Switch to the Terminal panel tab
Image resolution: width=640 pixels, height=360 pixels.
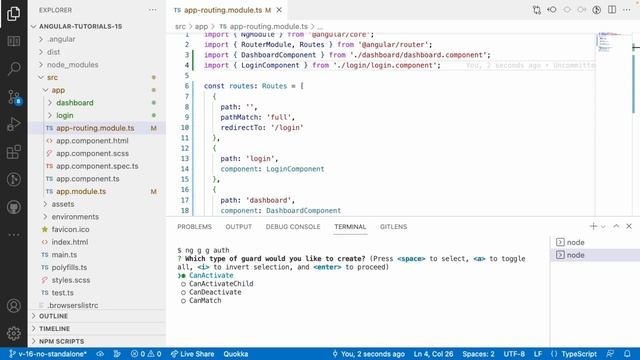[350, 227]
